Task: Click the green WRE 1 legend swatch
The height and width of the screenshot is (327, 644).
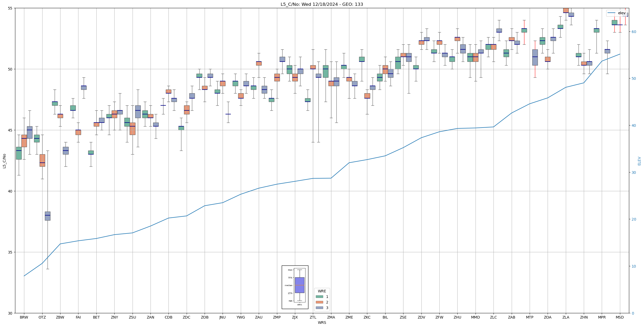Action: pos(319,297)
